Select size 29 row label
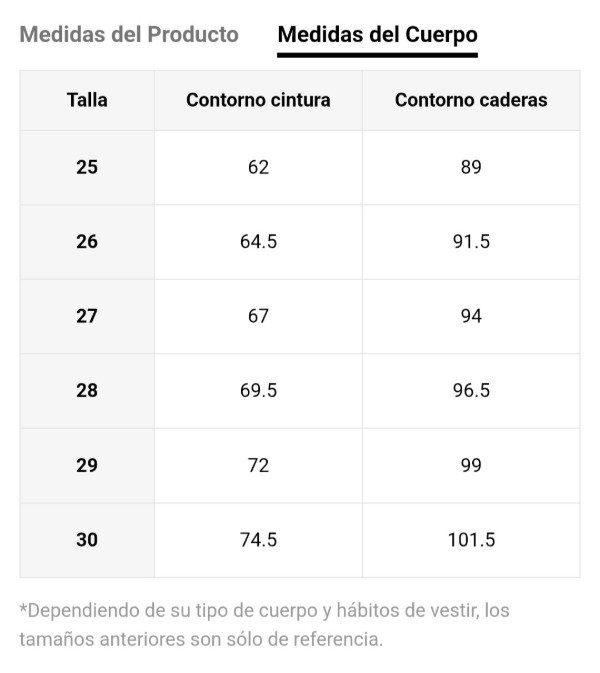Screen dimensions: 600x673 pos(87,465)
